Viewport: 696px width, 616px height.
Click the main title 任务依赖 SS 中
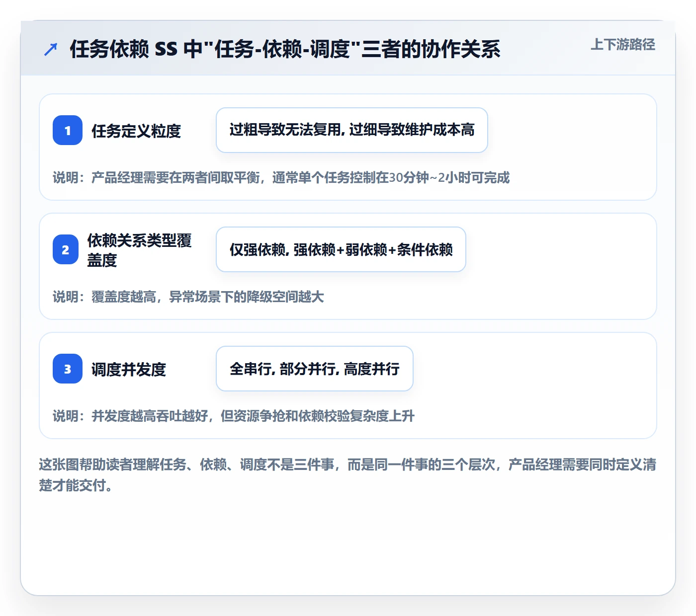coord(285,49)
